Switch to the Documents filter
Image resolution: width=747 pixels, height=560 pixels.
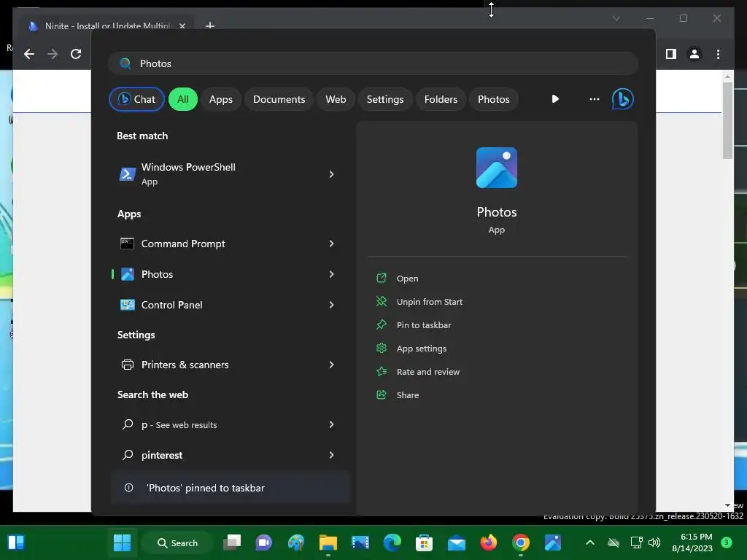279,99
